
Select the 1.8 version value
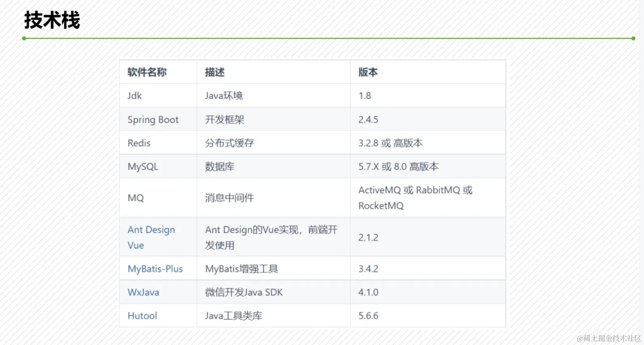click(364, 96)
